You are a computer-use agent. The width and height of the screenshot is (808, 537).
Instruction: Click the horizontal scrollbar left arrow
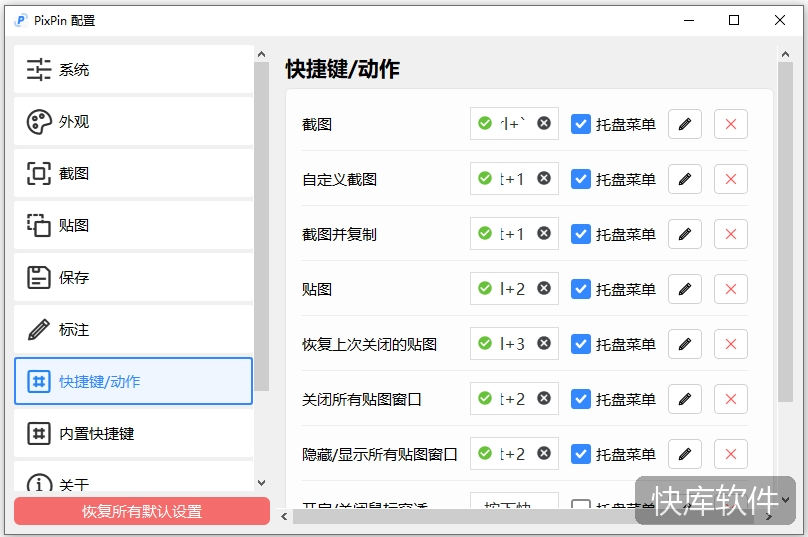tap(284, 516)
